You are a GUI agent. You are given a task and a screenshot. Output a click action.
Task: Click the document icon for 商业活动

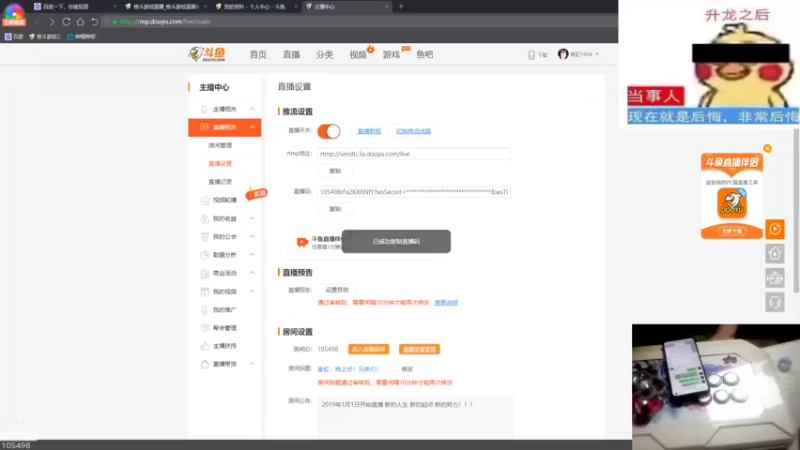[x=205, y=273]
